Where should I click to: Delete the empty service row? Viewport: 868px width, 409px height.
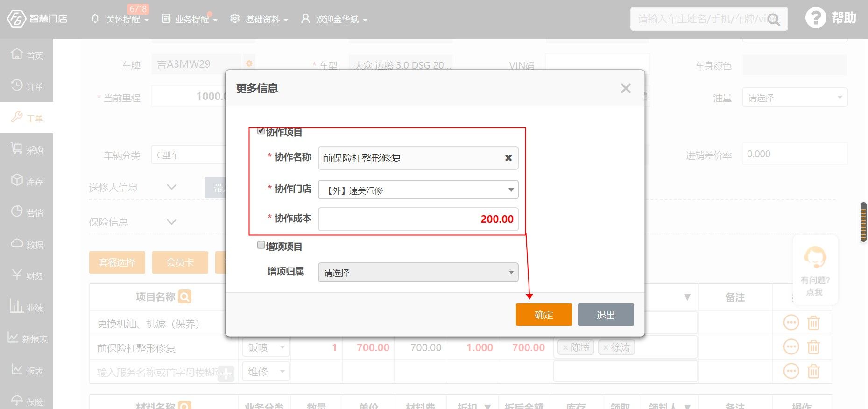coord(813,371)
